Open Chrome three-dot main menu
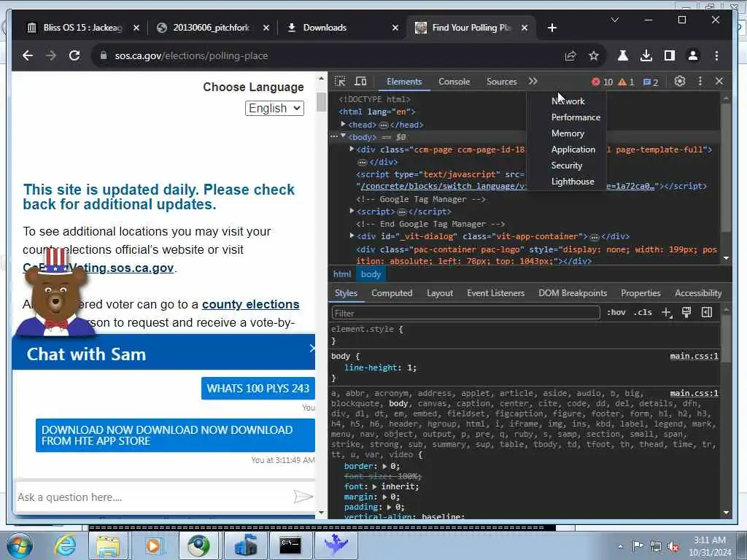 716,55
